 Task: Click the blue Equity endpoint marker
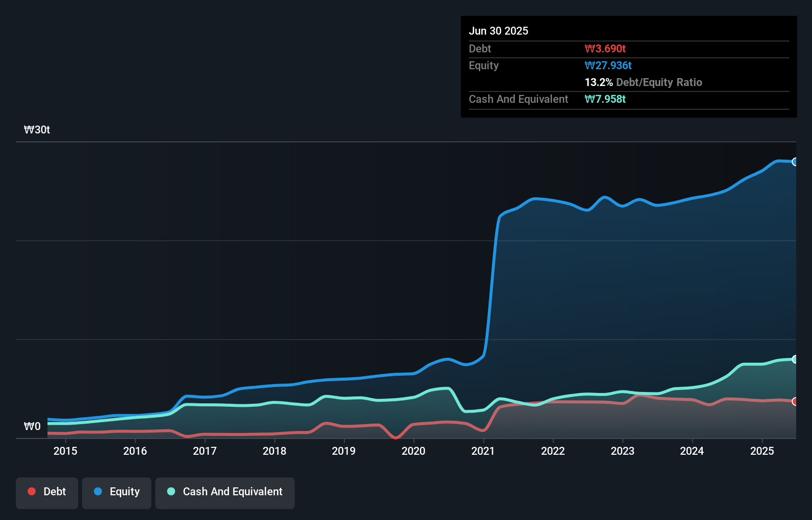(795, 162)
